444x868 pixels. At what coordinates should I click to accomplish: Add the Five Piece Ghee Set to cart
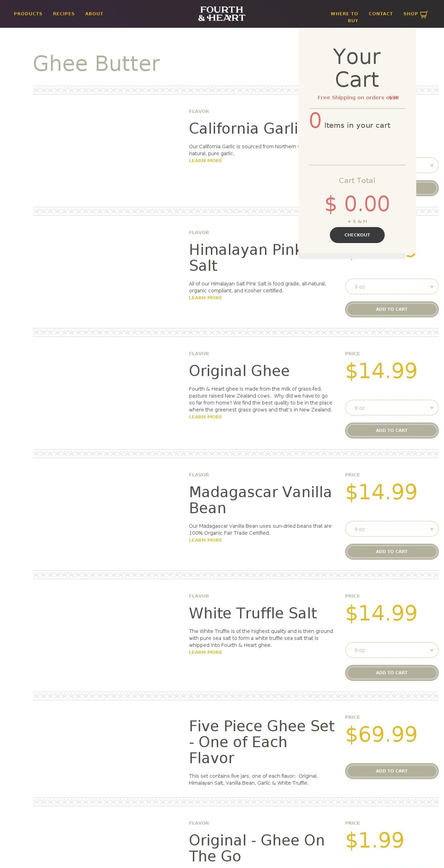pyautogui.click(x=391, y=771)
